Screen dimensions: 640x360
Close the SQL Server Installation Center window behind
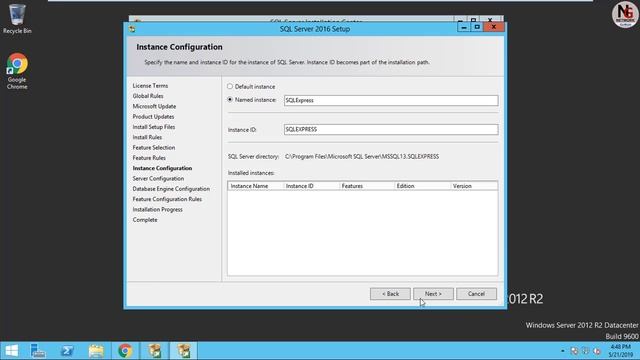pos(490,19)
